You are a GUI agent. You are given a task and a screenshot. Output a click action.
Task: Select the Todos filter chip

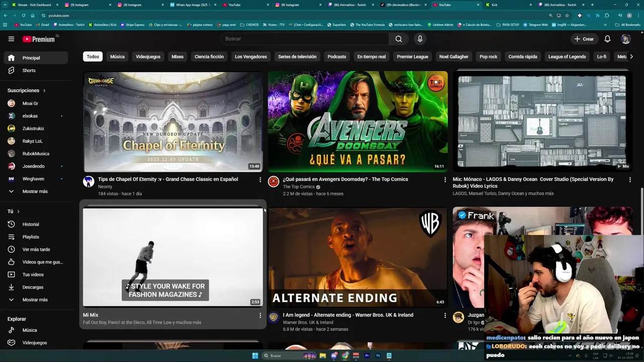[x=93, y=57]
